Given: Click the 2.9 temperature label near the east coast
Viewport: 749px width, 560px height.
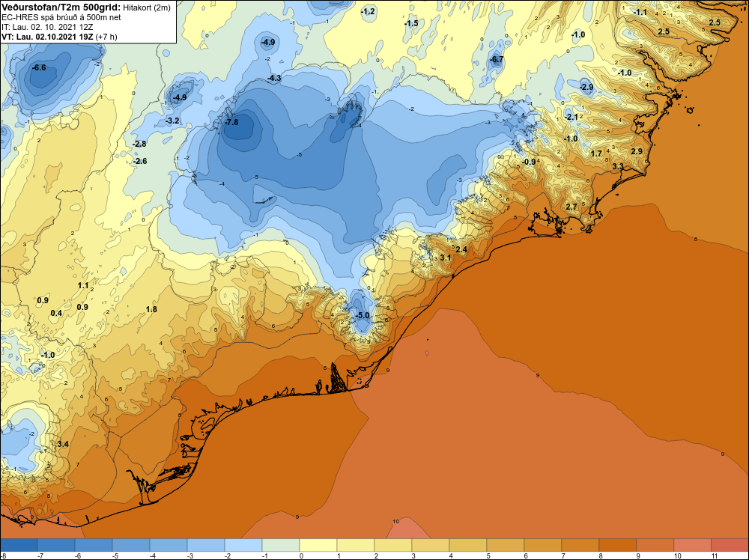Looking at the screenshot, I should click(x=636, y=151).
